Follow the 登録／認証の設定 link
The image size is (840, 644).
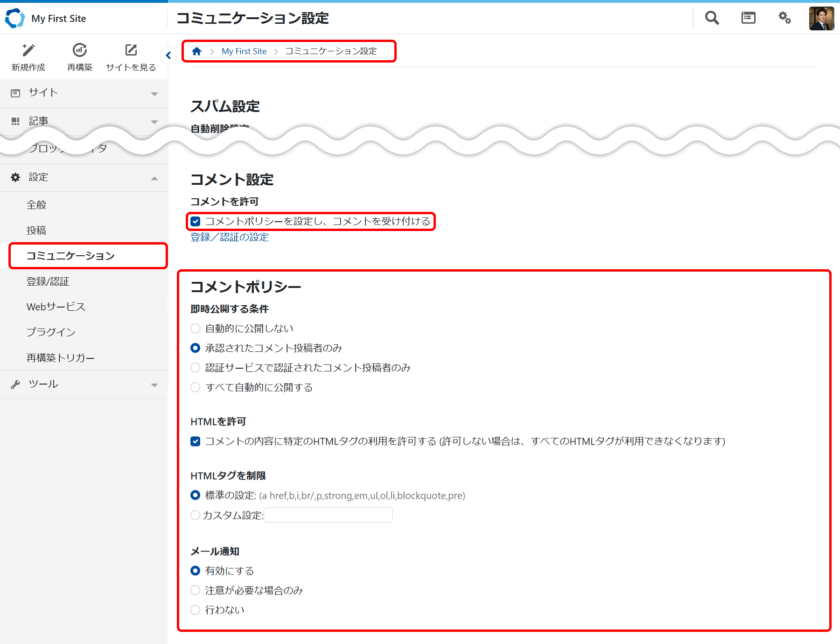(230, 238)
